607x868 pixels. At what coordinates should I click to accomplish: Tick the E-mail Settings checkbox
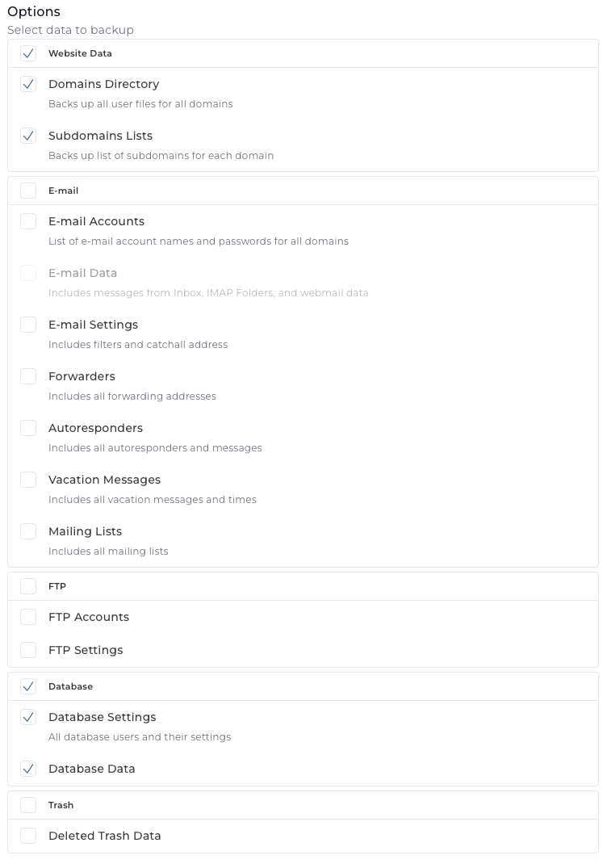pos(28,325)
